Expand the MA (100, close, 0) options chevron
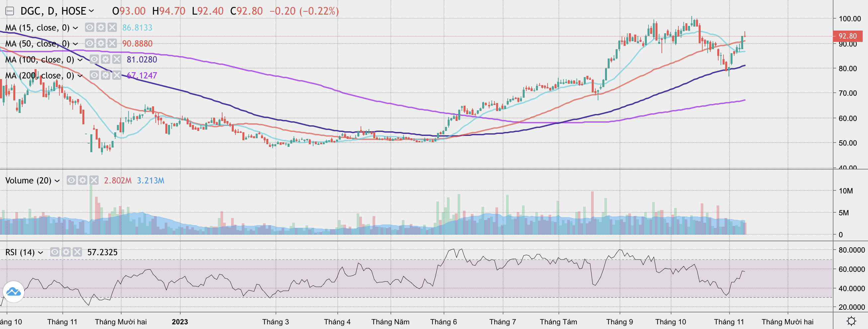Viewport: 868px width, 329px height. 80,60
